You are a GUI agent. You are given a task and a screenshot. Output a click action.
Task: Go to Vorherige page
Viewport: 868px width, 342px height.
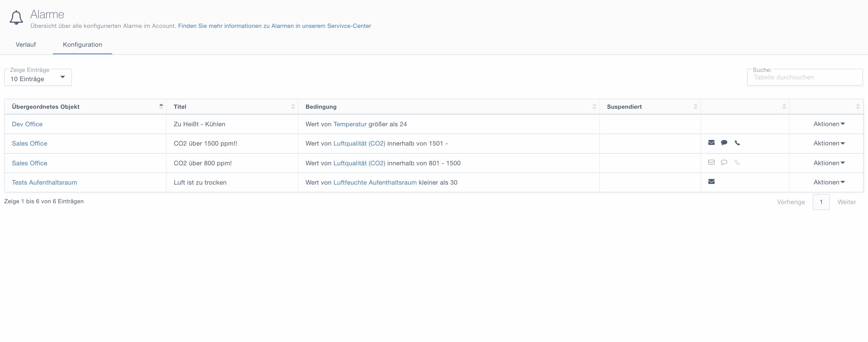[791, 202]
